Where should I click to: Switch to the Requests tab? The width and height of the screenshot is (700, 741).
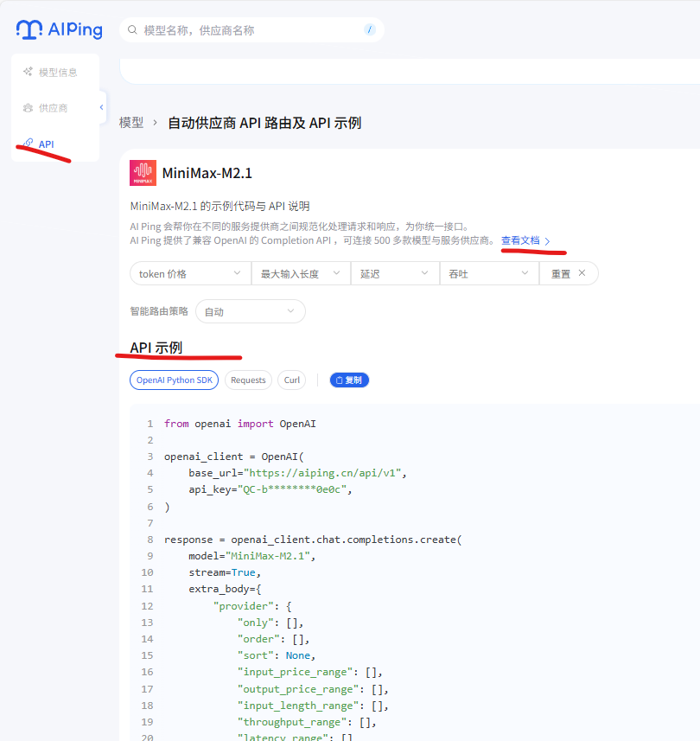(x=248, y=380)
